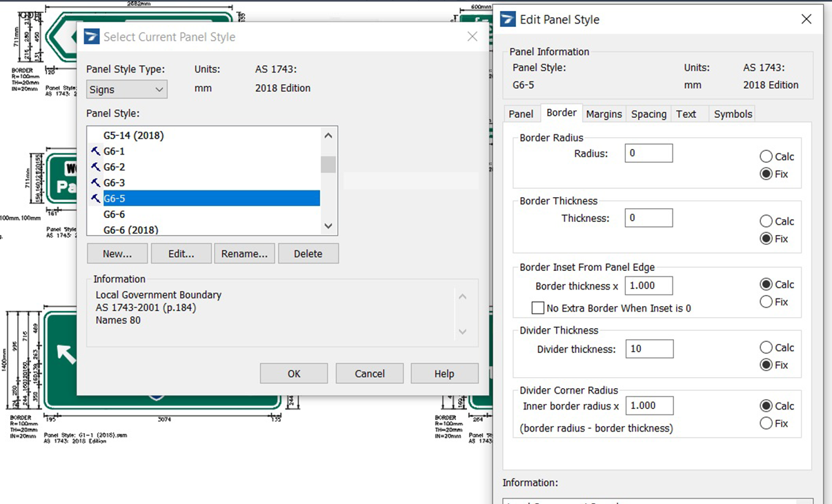Viewport: 832px width, 504px height.
Task: Select G6-6 (2018) in the style list
Action: (131, 230)
